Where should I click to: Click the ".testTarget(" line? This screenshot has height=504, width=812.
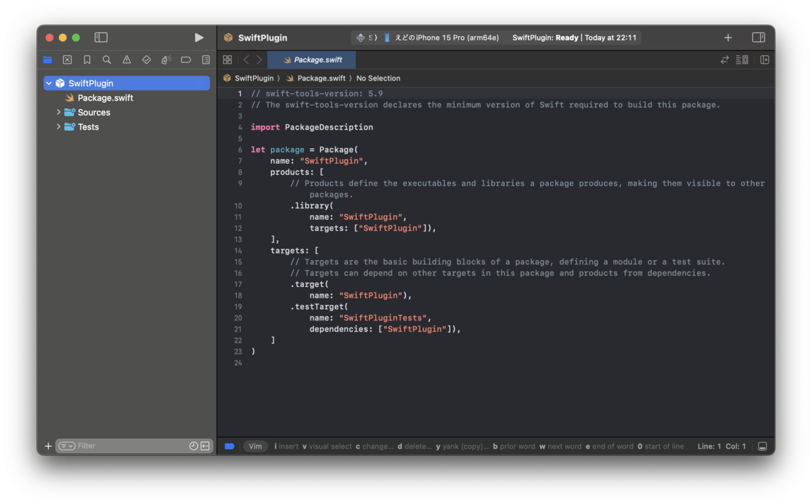pyautogui.click(x=319, y=306)
